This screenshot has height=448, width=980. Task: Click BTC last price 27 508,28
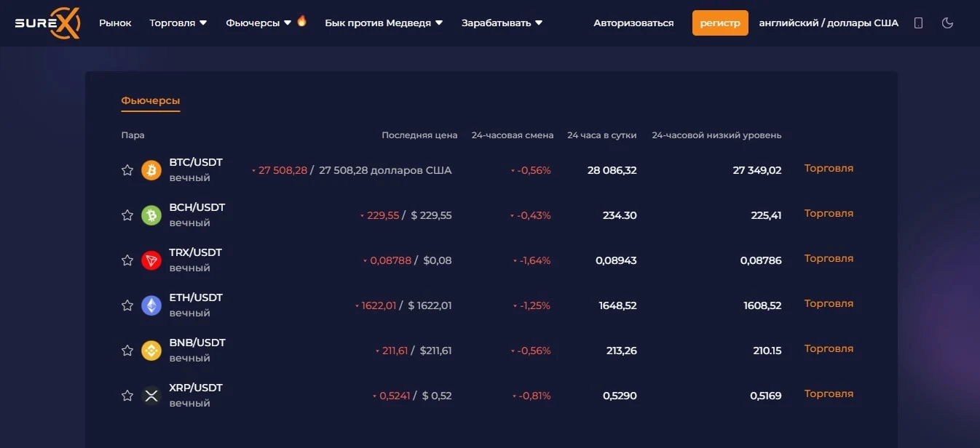pyautogui.click(x=282, y=170)
